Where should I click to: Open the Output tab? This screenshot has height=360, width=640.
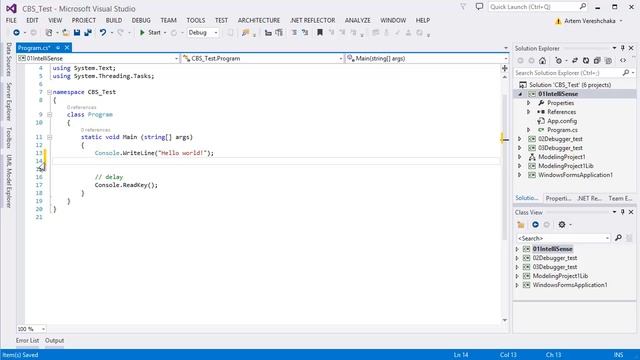click(54, 340)
